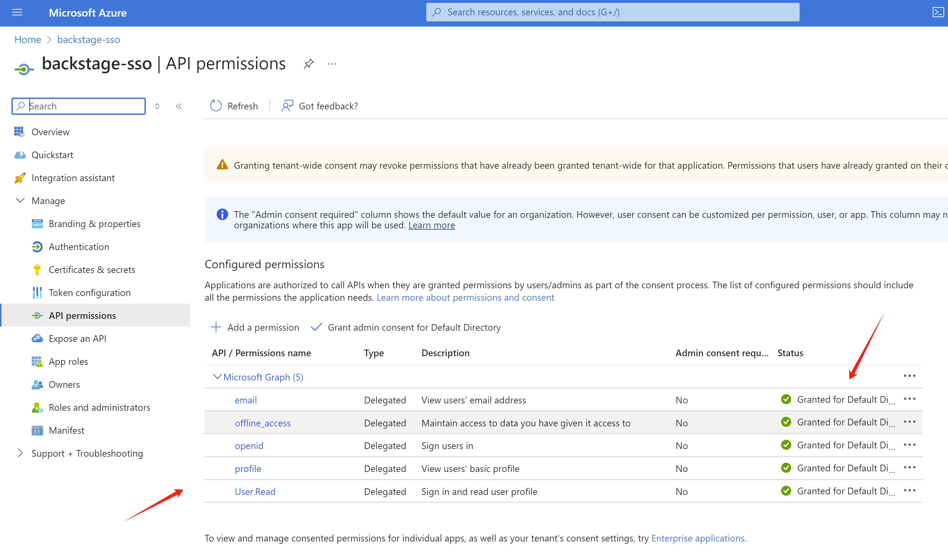
Task: Open the email permission's ellipsis menu
Action: (x=909, y=399)
